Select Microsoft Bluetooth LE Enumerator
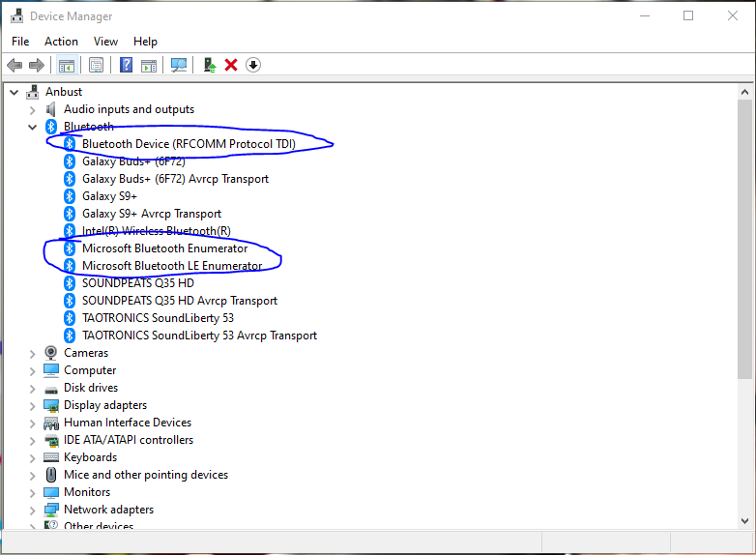 [x=172, y=265]
